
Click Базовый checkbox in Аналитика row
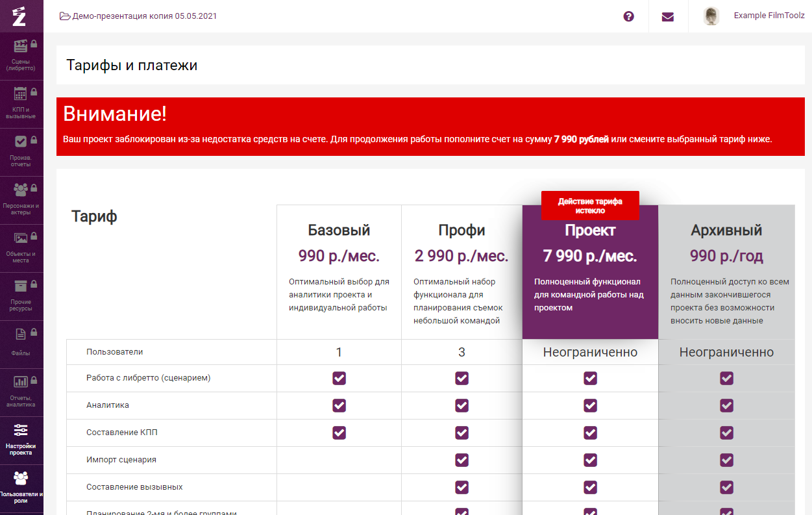339,405
